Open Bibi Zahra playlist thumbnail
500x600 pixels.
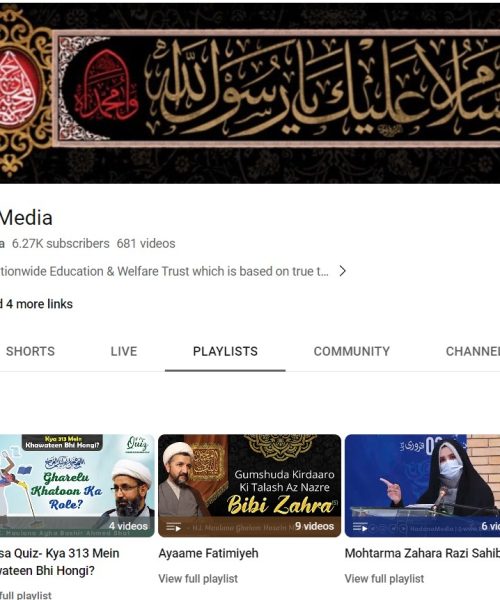point(249,486)
